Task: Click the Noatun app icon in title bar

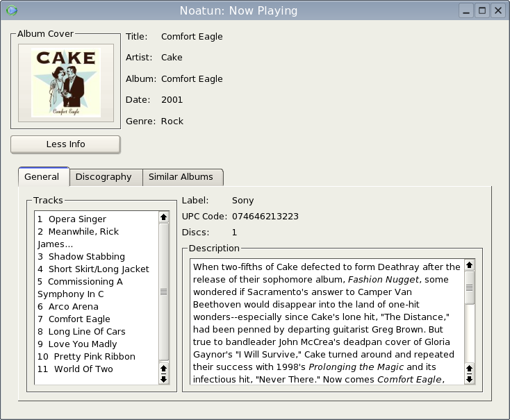Action: pyautogui.click(x=12, y=10)
